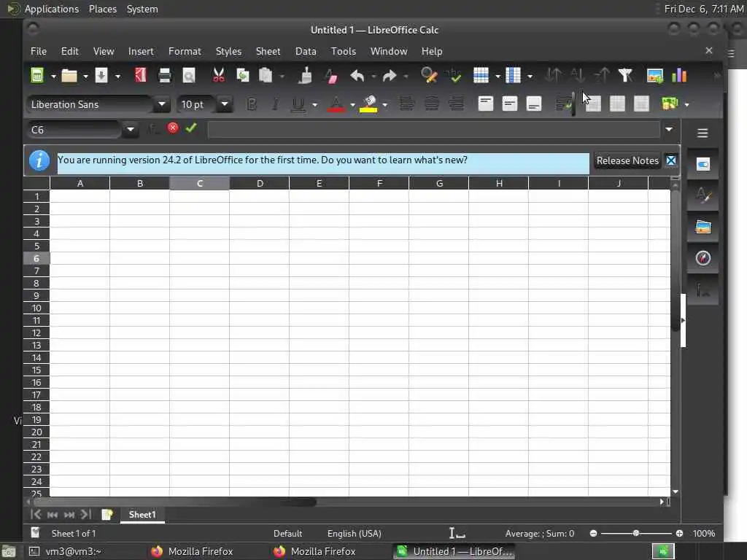The width and height of the screenshot is (747, 560).
Task: Align cell content to bottom
Action: (534, 104)
